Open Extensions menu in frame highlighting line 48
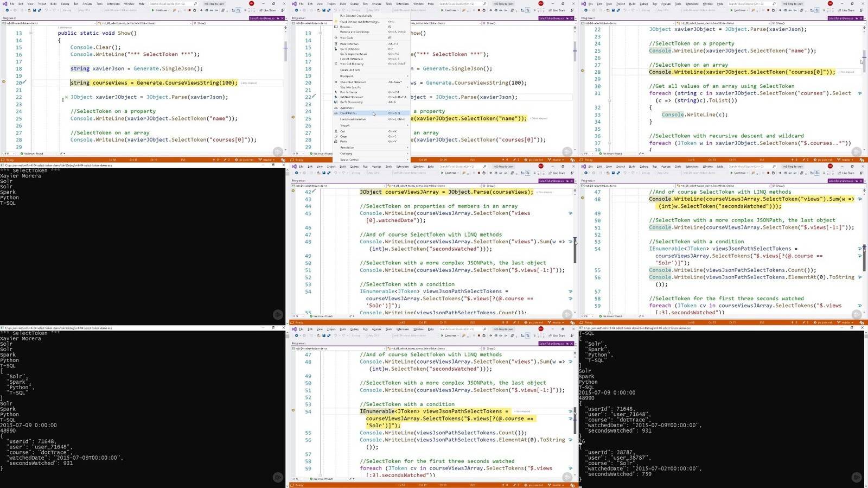868x488 pixels. (x=692, y=167)
